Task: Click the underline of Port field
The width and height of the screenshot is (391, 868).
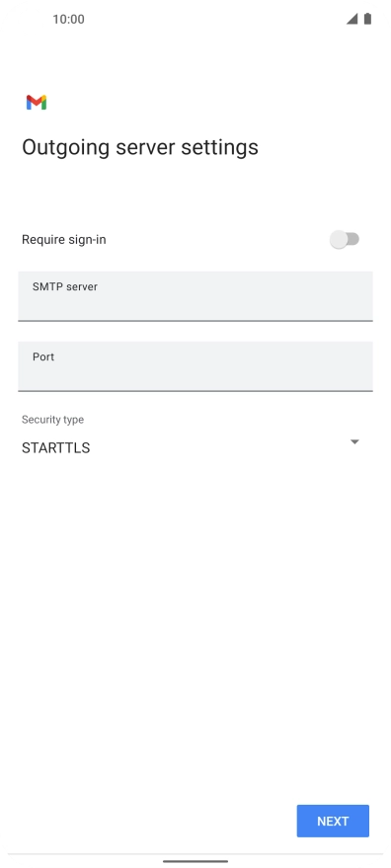Action: tap(195, 390)
